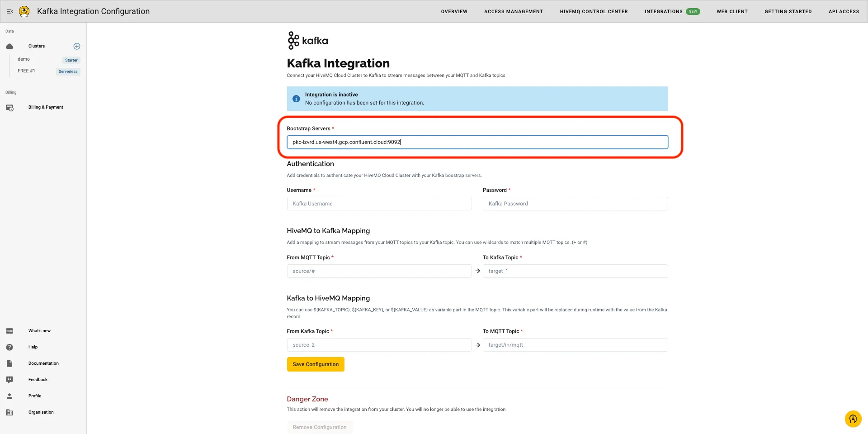
Task: Click the From Kafka Topic field
Action: pyautogui.click(x=379, y=345)
